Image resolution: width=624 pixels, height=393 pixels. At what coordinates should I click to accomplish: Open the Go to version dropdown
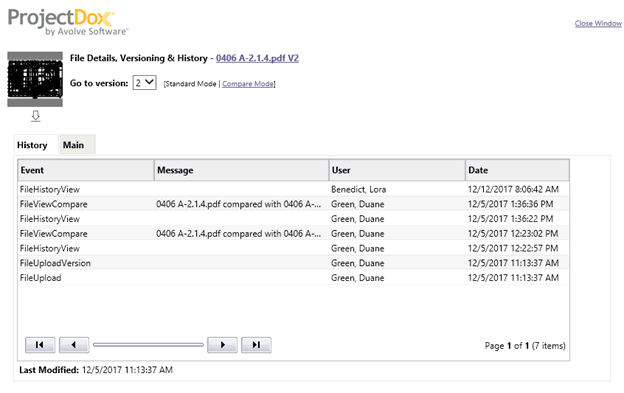[x=144, y=83]
